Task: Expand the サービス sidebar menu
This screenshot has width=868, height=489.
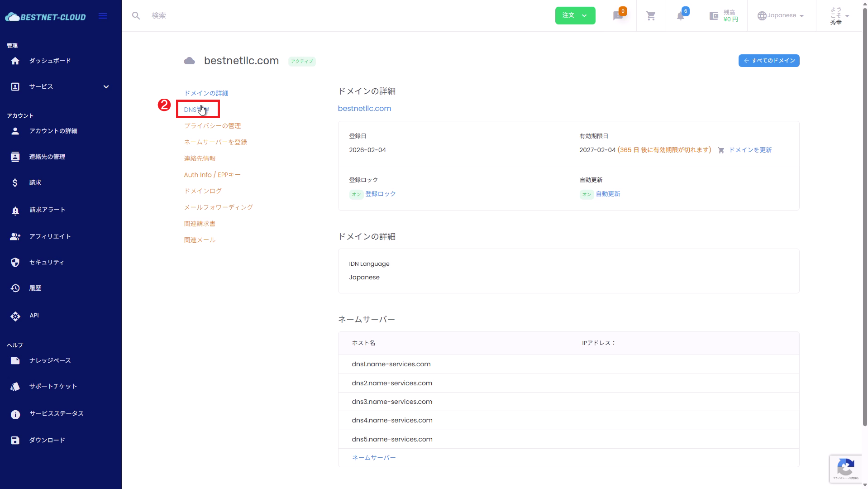Action: pyautogui.click(x=106, y=87)
